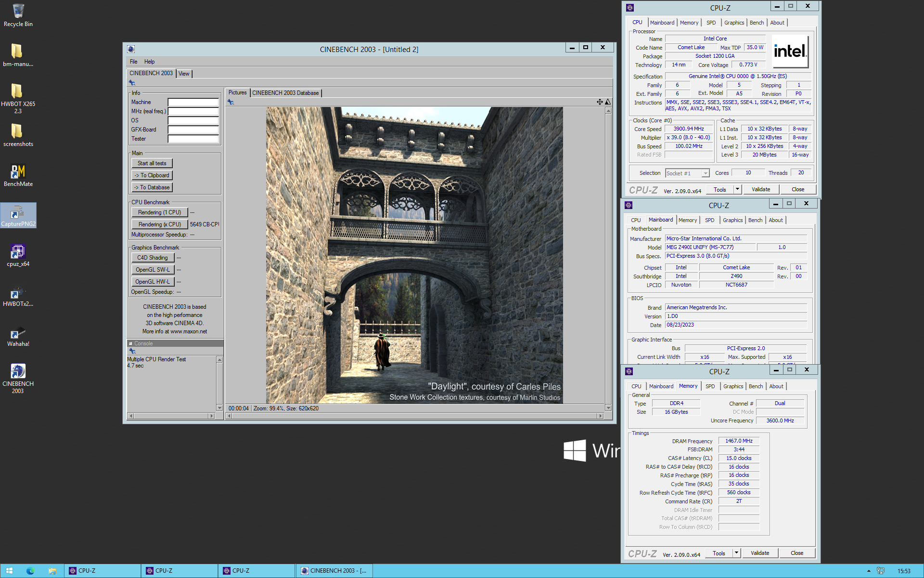The image size is (924, 578).
Task: Click Validate in the top CPU-Z window
Action: 760,189
